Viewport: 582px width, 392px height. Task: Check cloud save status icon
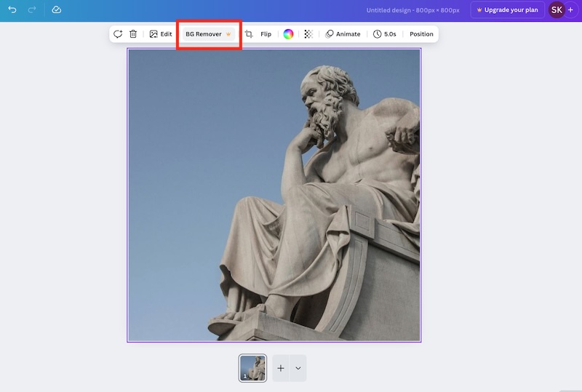point(57,9)
